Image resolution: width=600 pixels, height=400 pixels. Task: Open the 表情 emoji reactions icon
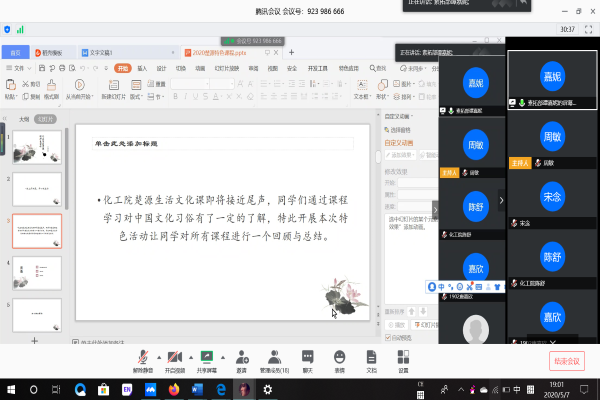[x=339, y=356]
